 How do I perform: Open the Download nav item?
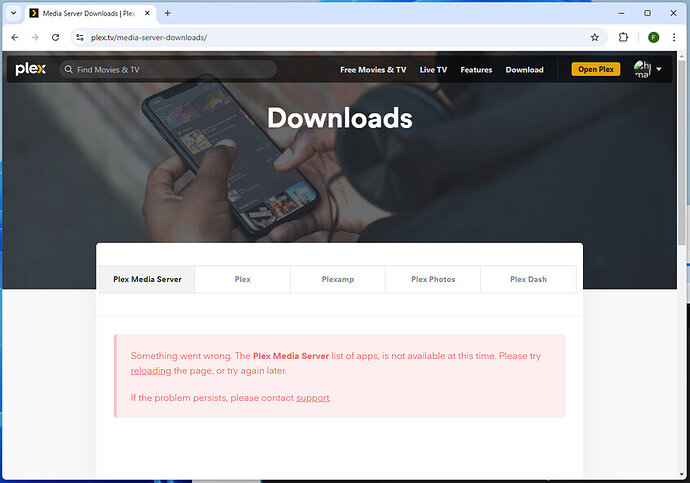(524, 70)
